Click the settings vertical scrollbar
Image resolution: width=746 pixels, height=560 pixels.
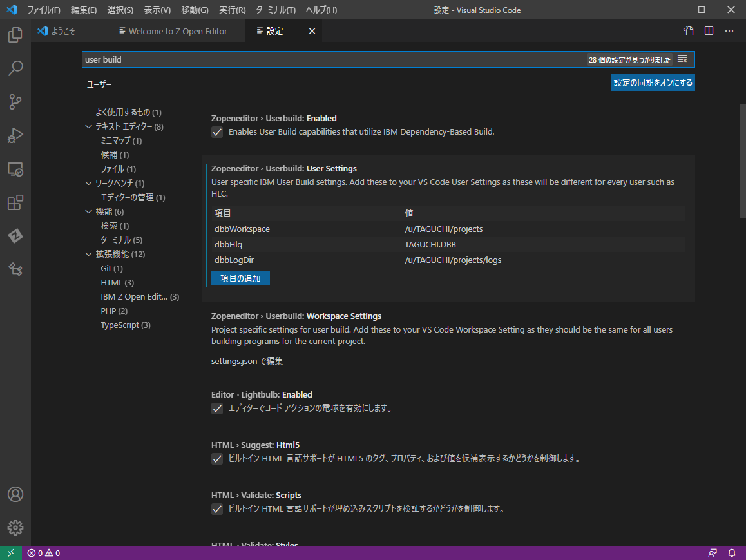point(742,161)
